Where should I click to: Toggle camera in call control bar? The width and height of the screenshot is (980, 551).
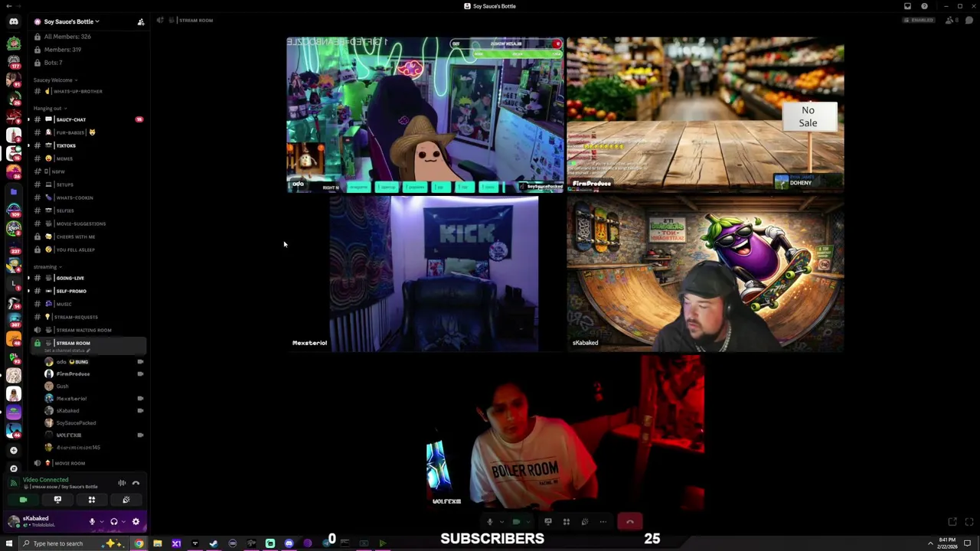point(517,522)
